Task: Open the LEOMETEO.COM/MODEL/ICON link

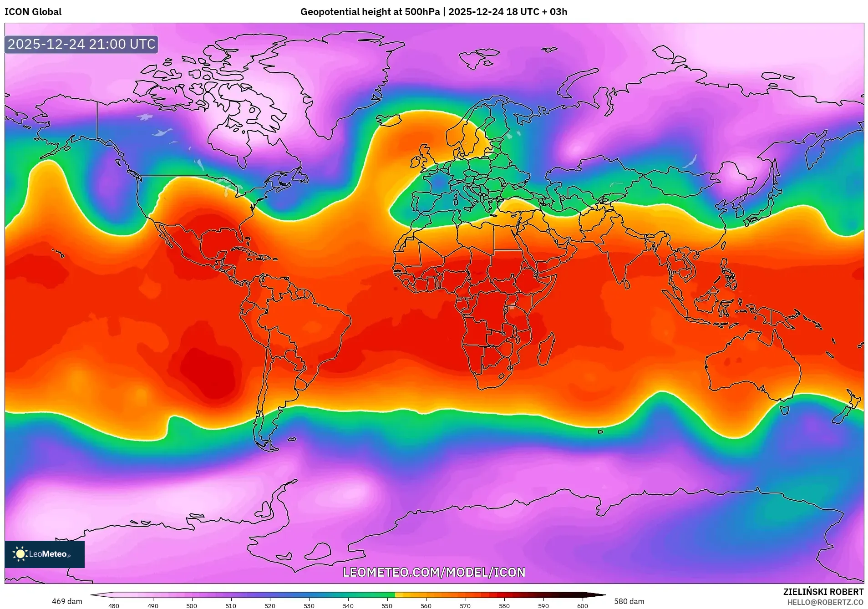Action: (434, 573)
